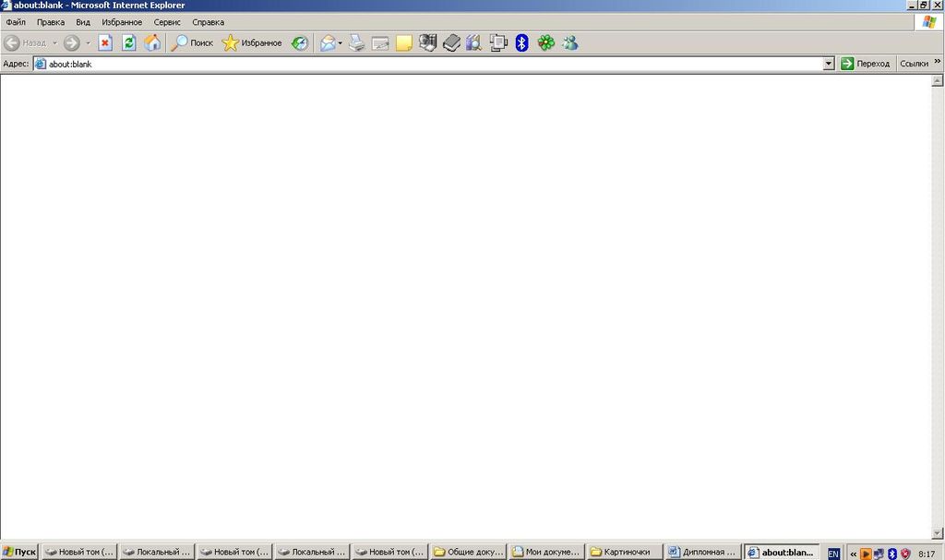The height and width of the screenshot is (560, 945).
Task: Open the Сервис menu
Action: pyautogui.click(x=167, y=22)
